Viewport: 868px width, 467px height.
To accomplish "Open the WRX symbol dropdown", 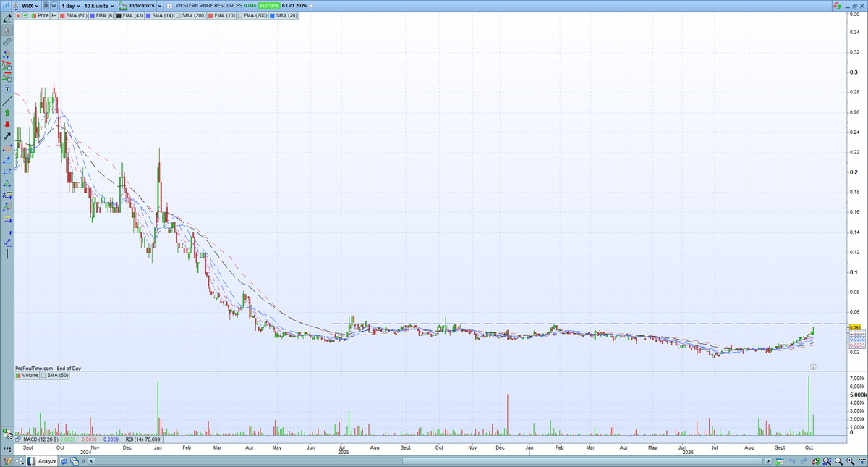I will click(30, 6).
